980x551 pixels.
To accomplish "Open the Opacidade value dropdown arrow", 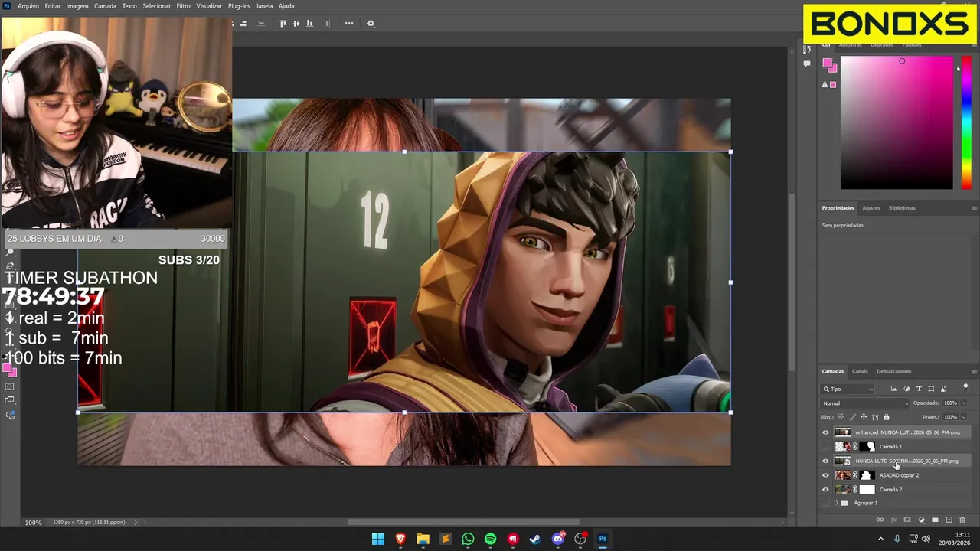I will pyautogui.click(x=963, y=403).
